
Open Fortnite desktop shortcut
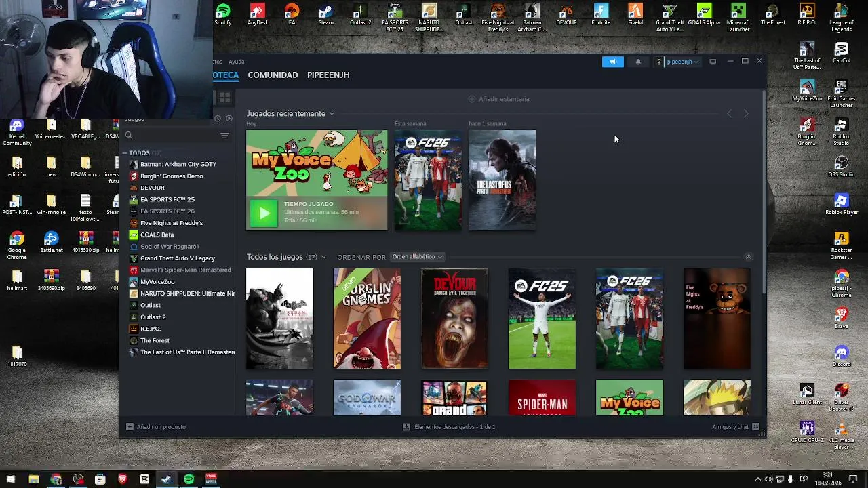coord(601,16)
